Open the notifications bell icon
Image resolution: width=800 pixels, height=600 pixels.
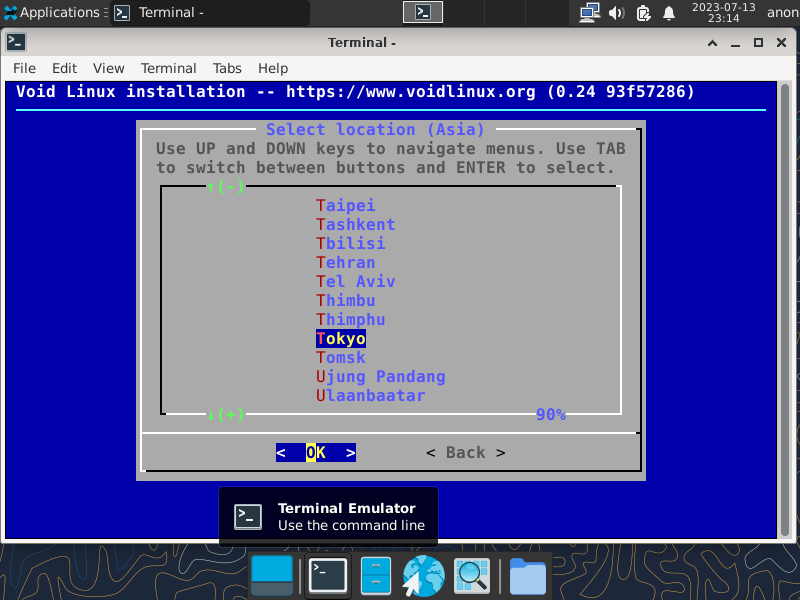tap(669, 13)
